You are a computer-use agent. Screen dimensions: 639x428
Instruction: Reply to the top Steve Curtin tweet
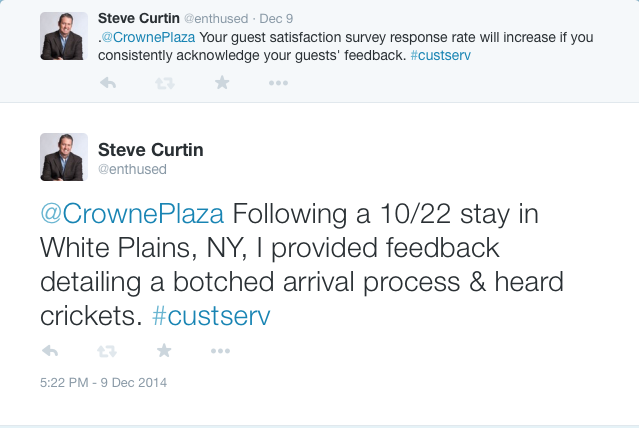pos(108,84)
